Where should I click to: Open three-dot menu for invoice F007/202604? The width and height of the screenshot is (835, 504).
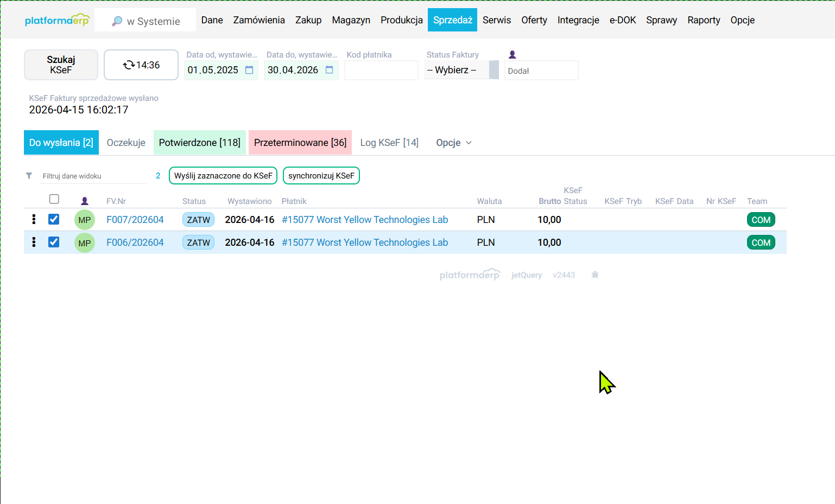point(34,219)
